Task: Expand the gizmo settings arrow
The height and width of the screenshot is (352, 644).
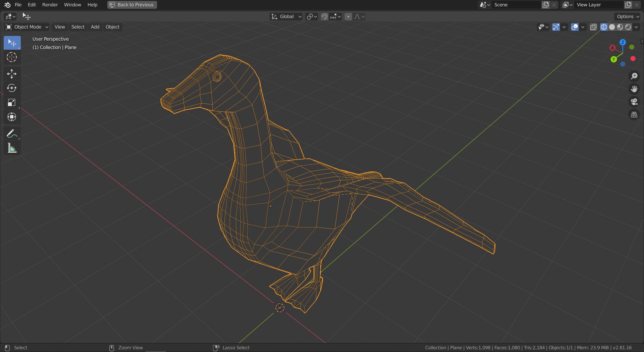Action: pyautogui.click(x=564, y=27)
